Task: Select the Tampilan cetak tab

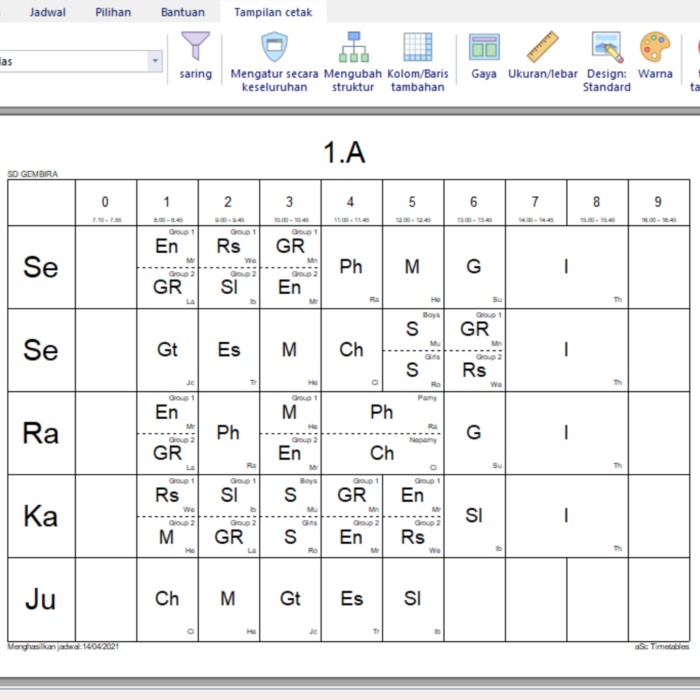Action: point(273,12)
